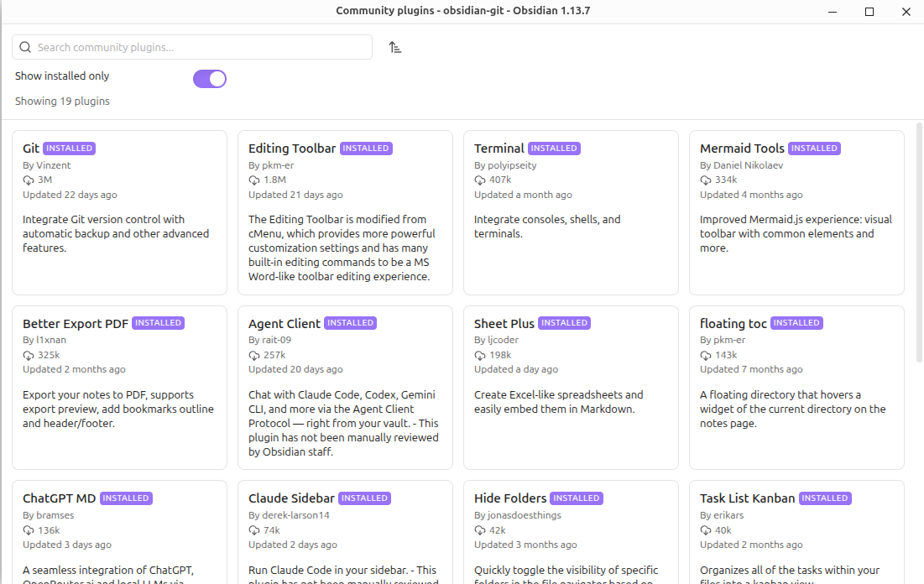This screenshot has width=924, height=584.
Task: Click the magnifier icon in search box
Action: pyautogui.click(x=25, y=47)
